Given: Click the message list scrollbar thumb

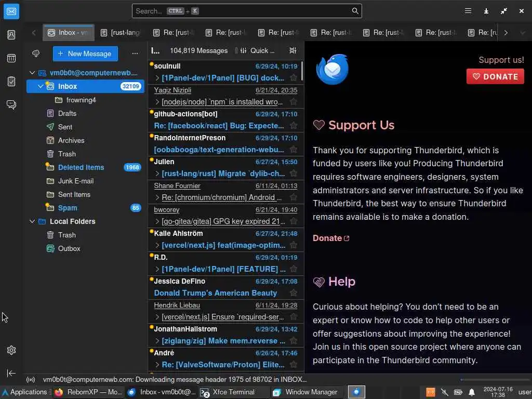Looking at the screenshot, I should click(x=302, y=71).
